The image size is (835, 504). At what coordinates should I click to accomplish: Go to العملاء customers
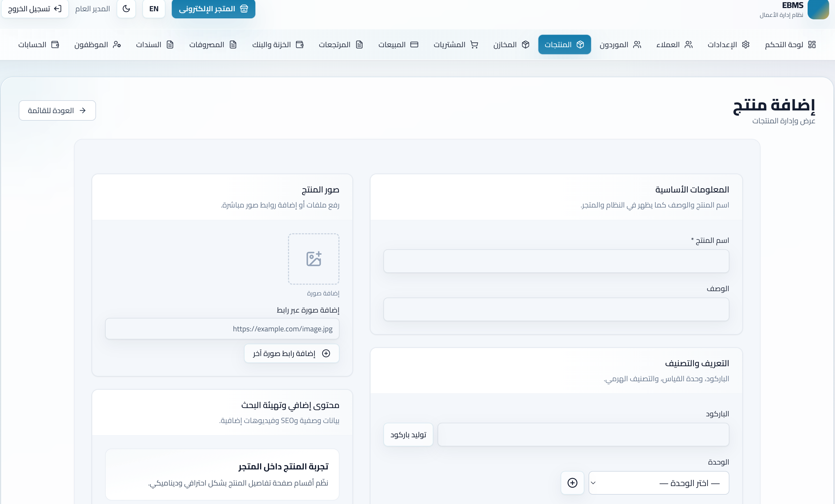click(674, 45)
